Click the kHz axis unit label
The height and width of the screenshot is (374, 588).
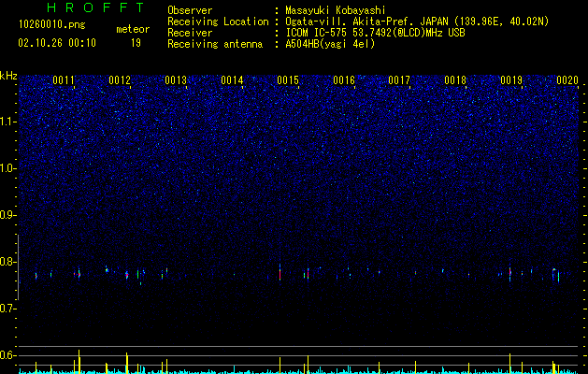coord(8,76)
